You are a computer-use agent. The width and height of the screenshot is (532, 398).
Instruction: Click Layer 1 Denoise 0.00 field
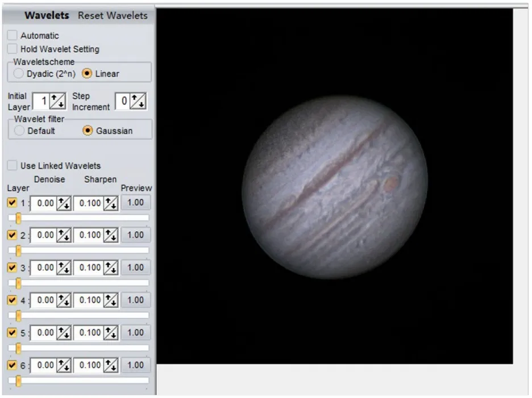pos(43,203)
